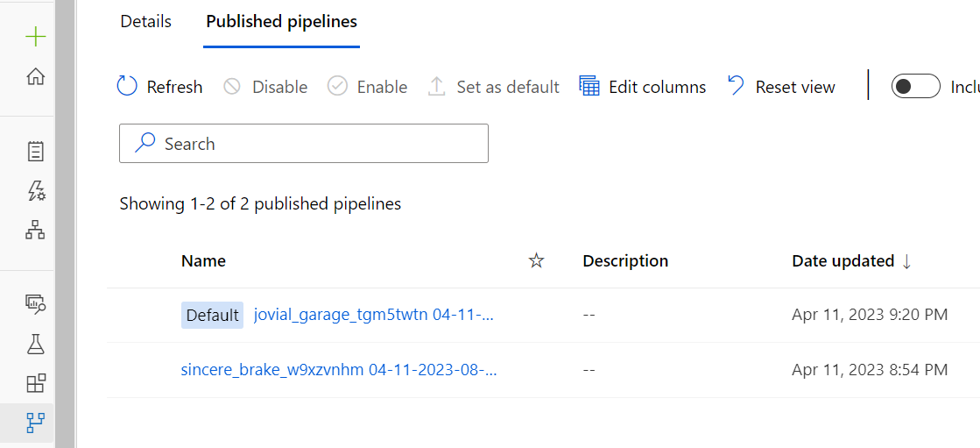Open the Data monitor icon in sidebar
This screenshot has height=448, width=980.
coord(36,303)
